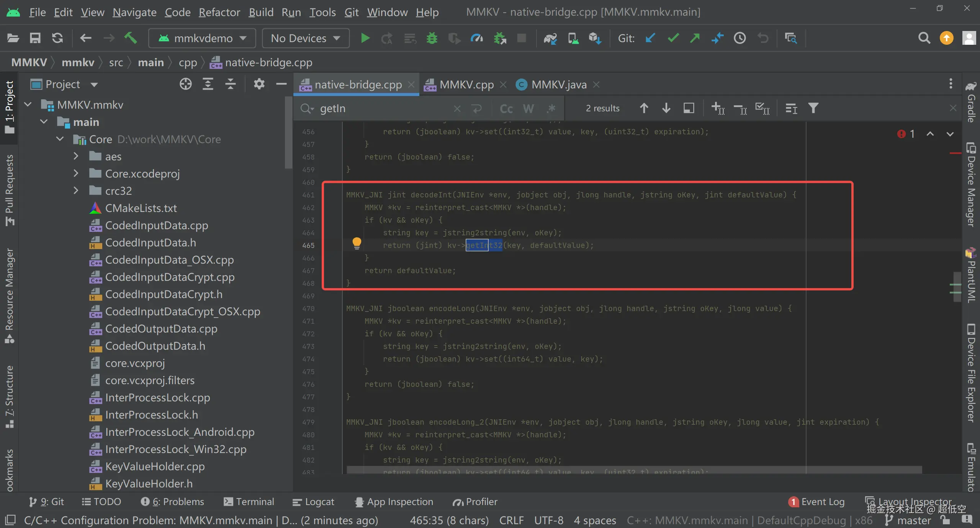
Task: Toggle Match Case Cc option
Action: (x=506, y=109)
